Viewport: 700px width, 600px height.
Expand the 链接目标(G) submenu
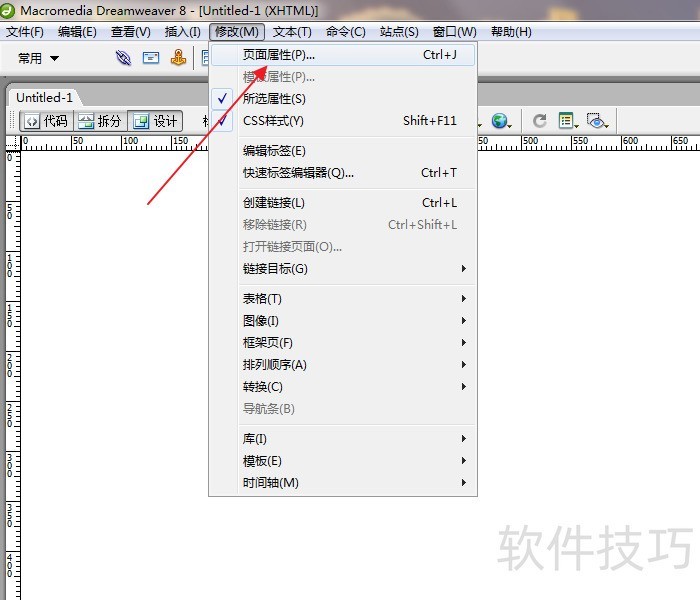point(343,269)
